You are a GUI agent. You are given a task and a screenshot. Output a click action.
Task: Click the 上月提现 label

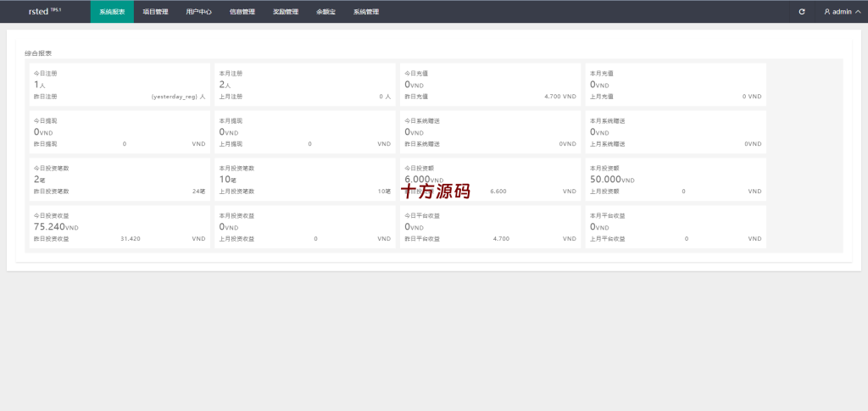(x=231, y=144)
